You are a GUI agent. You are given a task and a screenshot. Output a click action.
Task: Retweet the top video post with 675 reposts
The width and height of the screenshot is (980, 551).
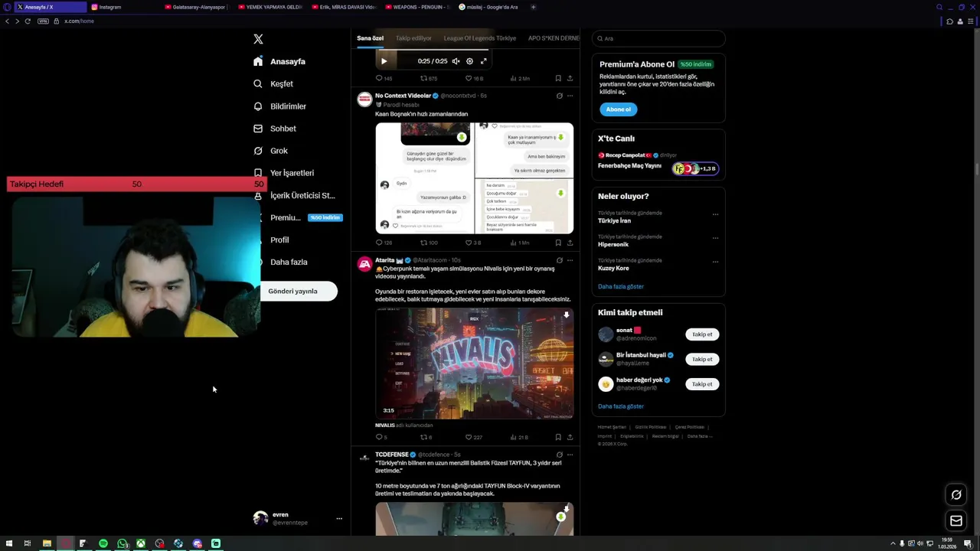tap(429, 78)
